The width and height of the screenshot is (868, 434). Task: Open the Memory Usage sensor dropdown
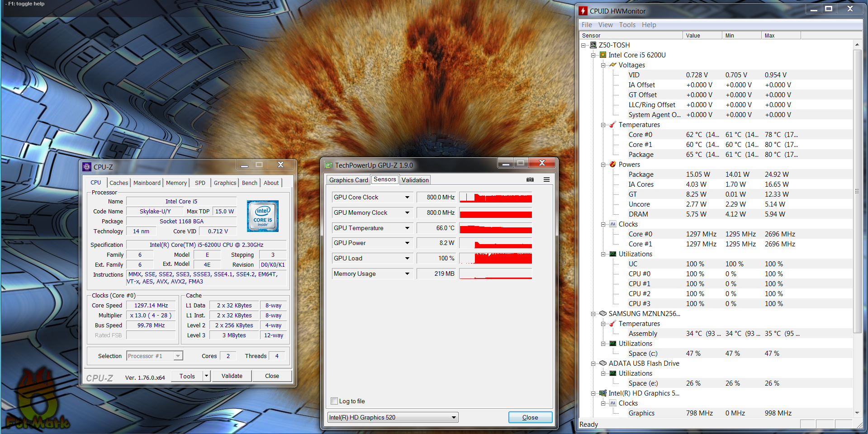click(407, 274)
